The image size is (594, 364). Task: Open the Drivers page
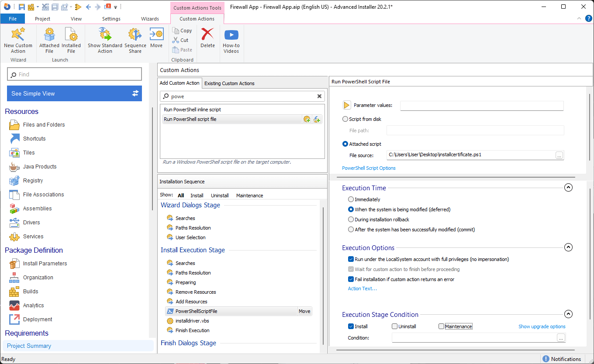tap(31, 223)
